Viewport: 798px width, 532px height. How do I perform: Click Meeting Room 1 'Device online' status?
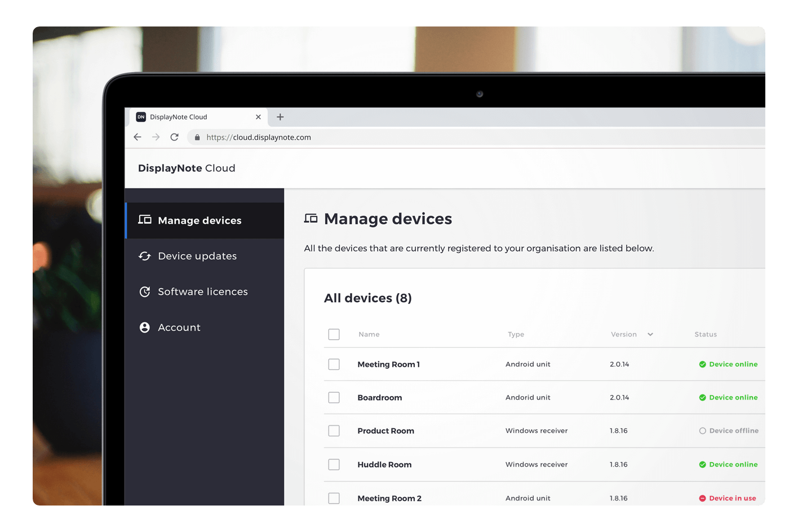734,364
